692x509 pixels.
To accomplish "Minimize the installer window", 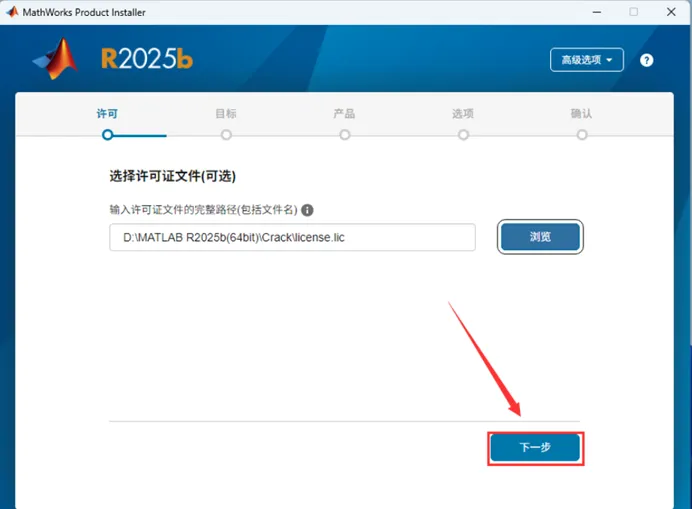I will tap(597, 12).
